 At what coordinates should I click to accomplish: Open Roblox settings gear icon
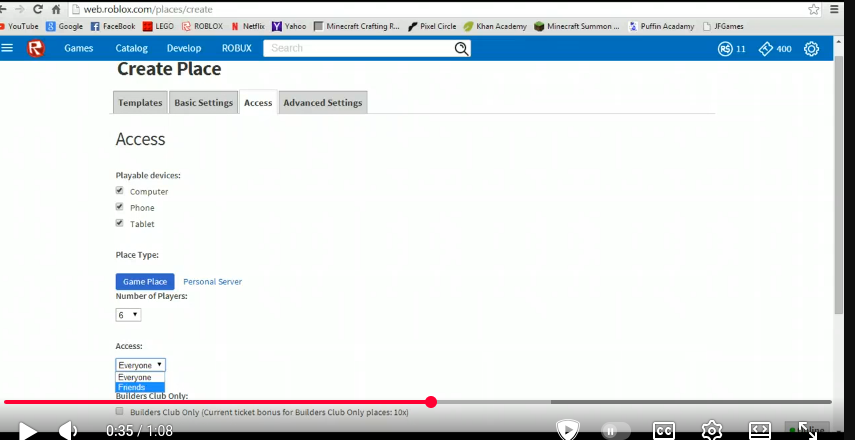point(811,49)
